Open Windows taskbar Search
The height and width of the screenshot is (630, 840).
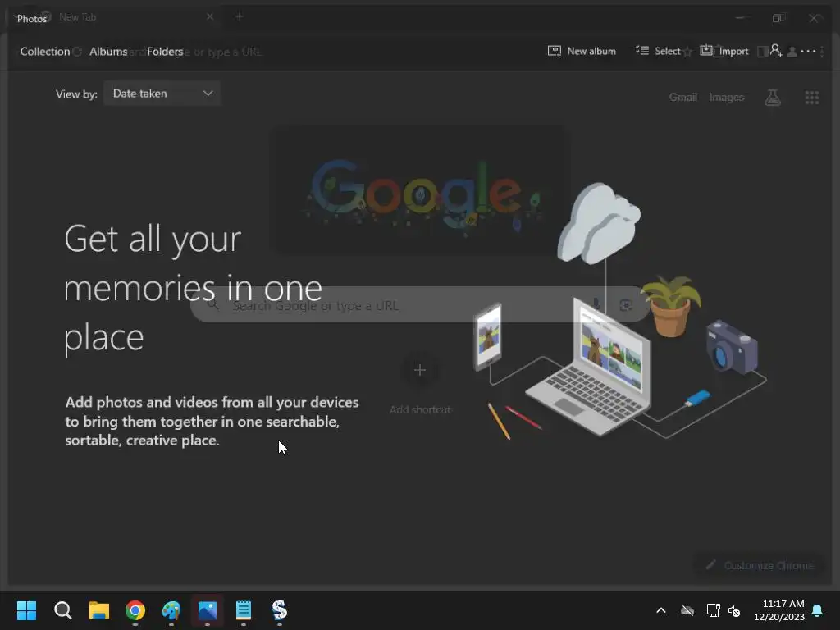[62, 610]
